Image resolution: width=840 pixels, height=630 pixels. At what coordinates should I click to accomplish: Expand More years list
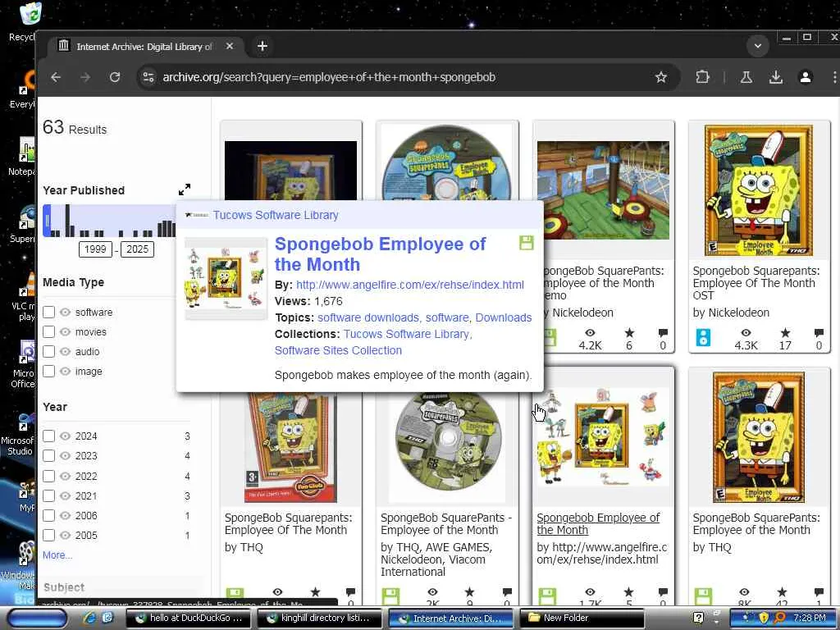pos(57,555)
